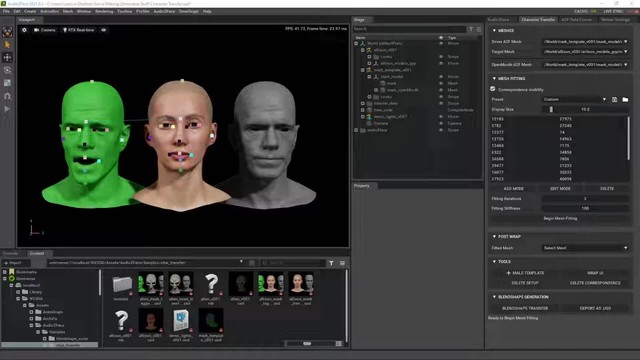Click the EDIT MODE button
The image size is (640, 360).
click(560, 189)
